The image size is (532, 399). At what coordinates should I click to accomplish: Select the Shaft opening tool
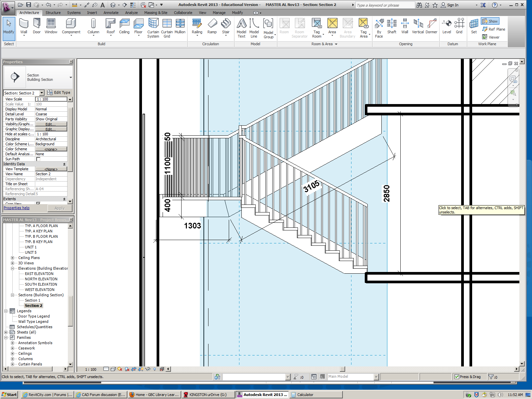coord(392,26)
